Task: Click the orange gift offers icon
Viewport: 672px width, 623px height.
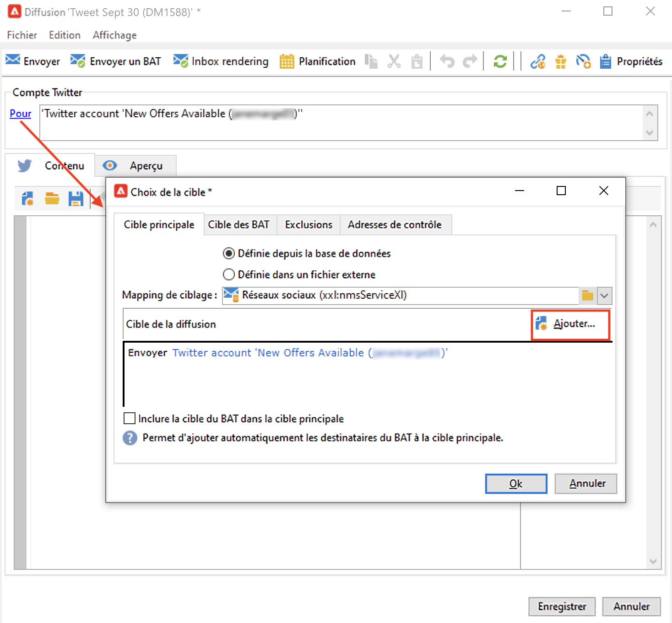Action: click(x=561, y=61)
